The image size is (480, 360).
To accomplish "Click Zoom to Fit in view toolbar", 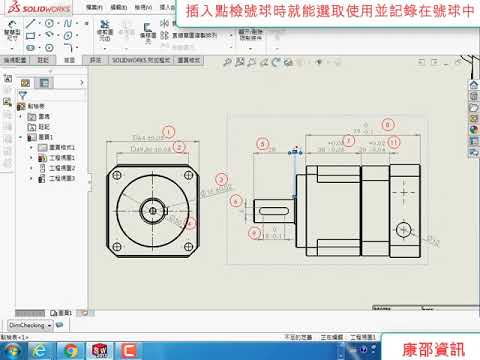I will click(227, 62).
